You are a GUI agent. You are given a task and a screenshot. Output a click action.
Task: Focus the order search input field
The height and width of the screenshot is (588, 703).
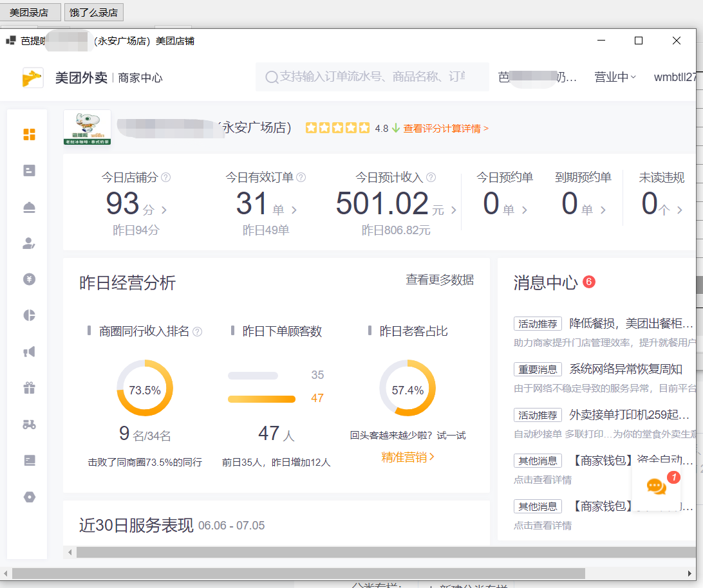tap(372, 77)
